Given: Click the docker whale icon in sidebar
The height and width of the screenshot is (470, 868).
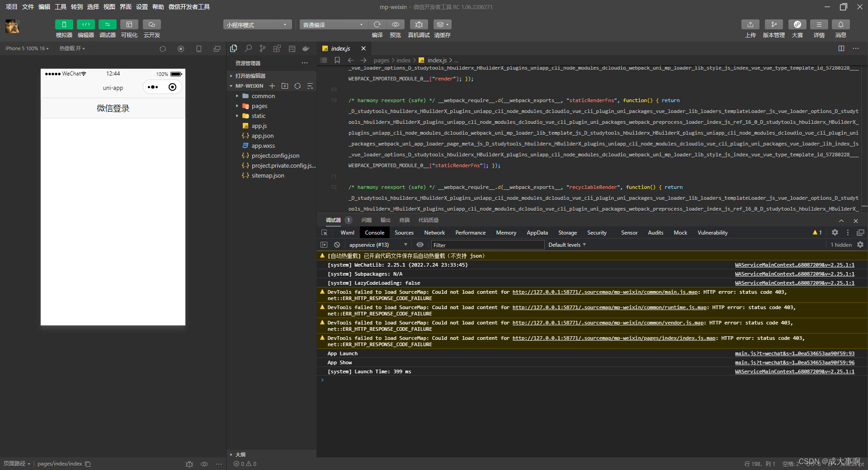Looking at the screenshot, I should point(306,48).
